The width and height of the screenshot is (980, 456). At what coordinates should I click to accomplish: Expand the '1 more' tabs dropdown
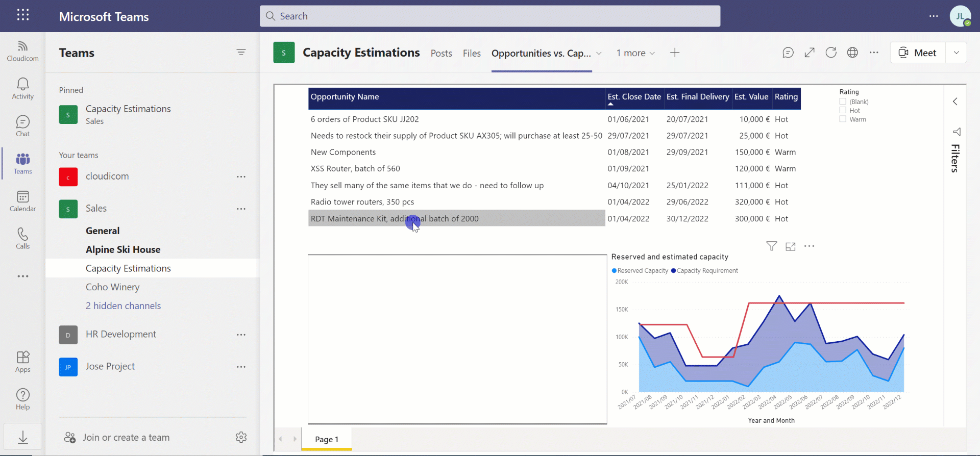click(x=635, y=53)
